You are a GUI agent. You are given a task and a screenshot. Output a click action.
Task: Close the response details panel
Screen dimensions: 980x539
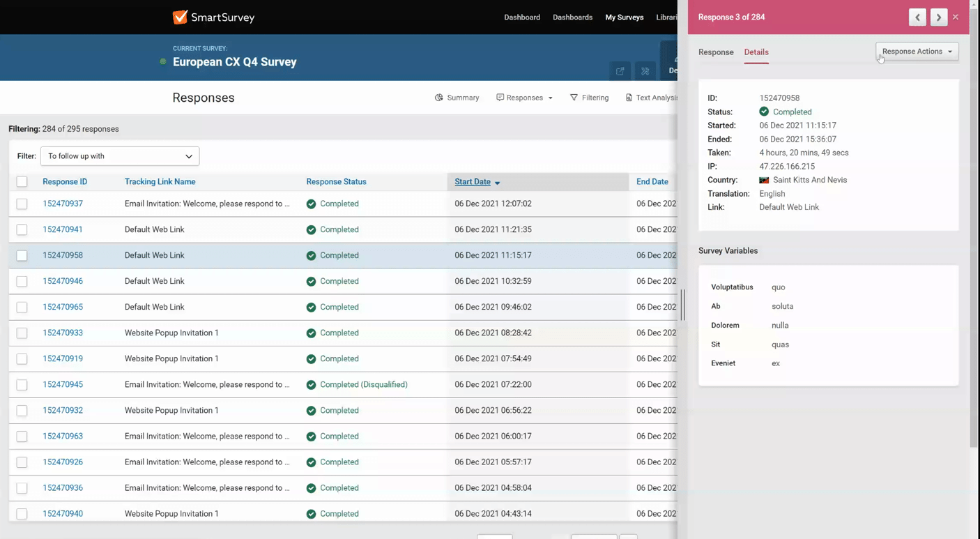(956, 17)
